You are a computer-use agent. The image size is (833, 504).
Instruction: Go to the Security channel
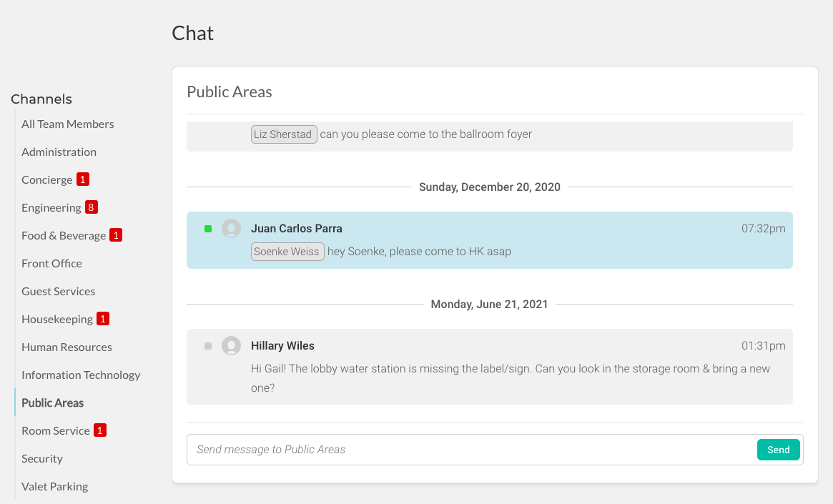pyautogui.click(x=42, y=459)
